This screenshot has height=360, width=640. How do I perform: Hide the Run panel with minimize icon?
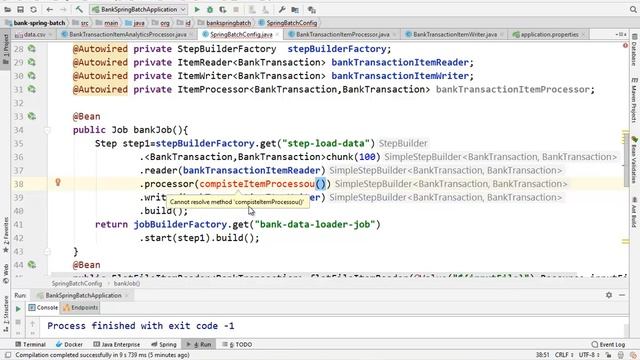pyautogui.click(x=622, y=295)
